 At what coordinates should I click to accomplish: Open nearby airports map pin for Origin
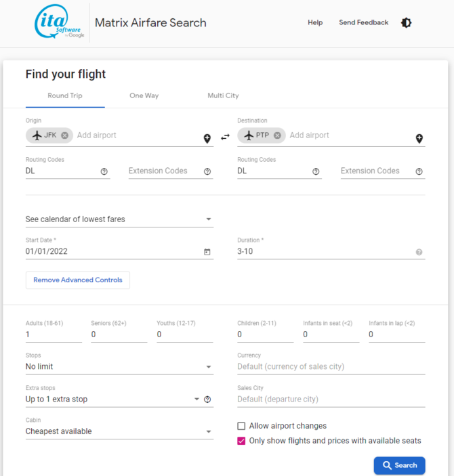207,138
